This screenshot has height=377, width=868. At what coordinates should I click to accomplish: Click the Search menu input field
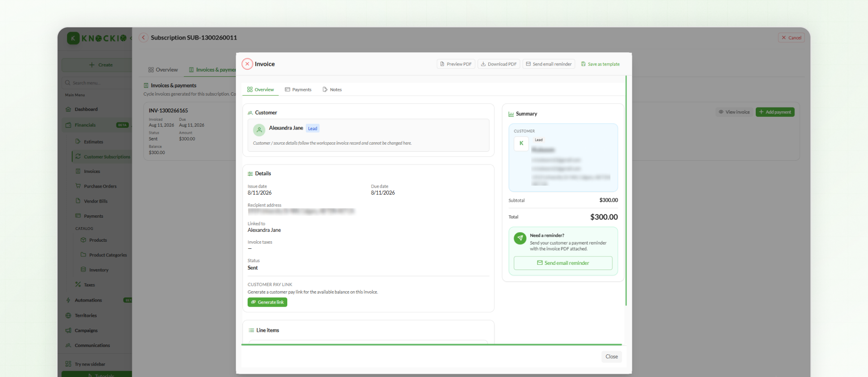tap(97, 83)
